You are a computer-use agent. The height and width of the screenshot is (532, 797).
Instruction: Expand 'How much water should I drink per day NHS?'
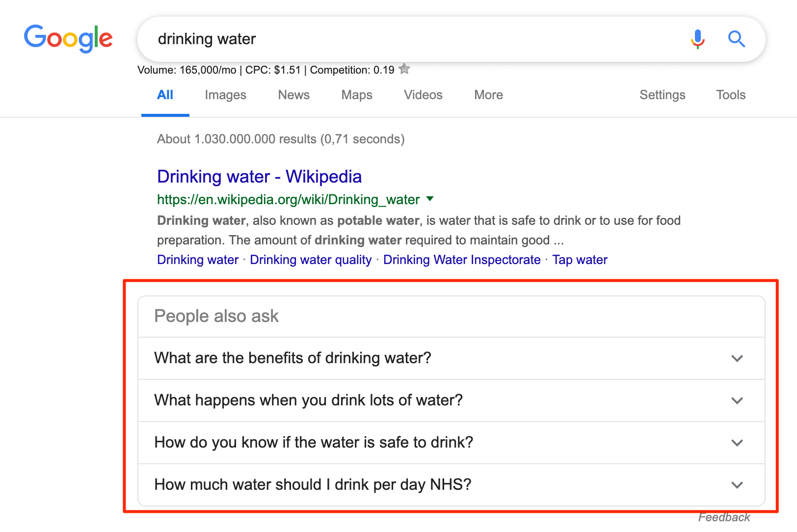452,485
